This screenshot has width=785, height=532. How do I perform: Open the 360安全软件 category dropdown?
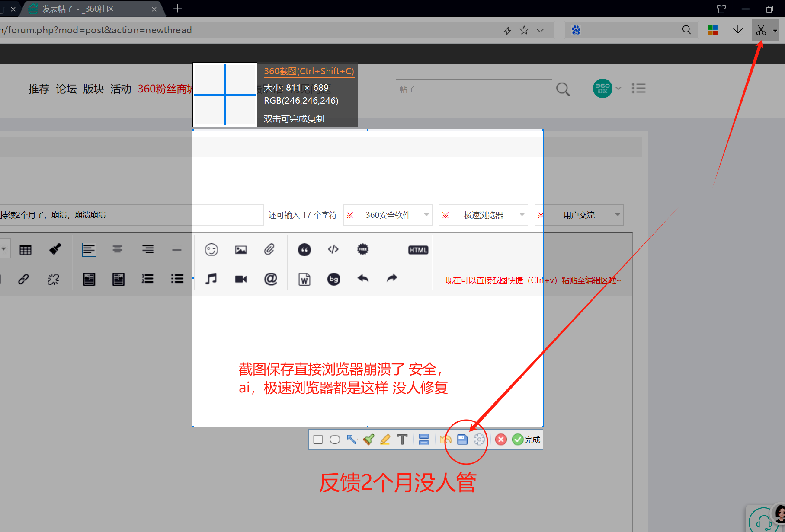426,215
